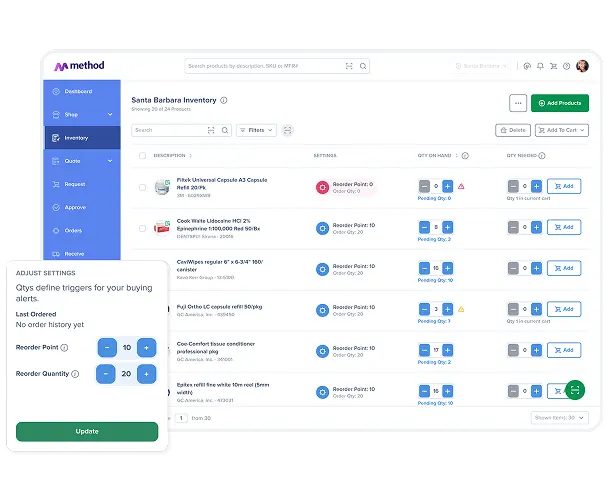Open the help question mark icon in header
Screen dimensions: 608x500
coord(567,66)
